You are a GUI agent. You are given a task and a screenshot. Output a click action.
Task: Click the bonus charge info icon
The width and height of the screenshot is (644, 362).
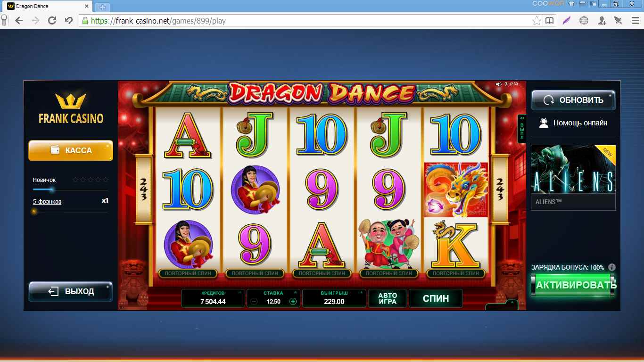coord(612,267)
